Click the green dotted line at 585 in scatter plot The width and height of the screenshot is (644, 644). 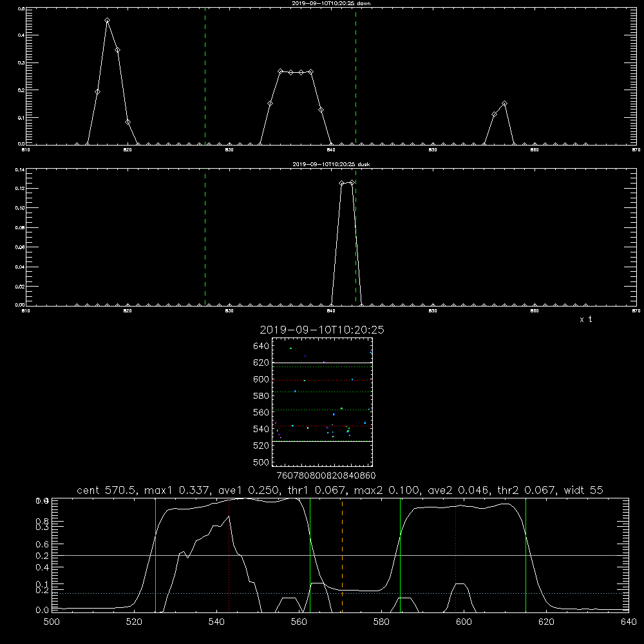(322, 392)
